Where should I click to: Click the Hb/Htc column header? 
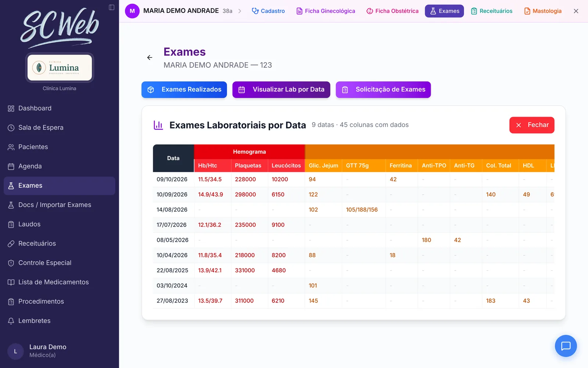click(212, 166)
